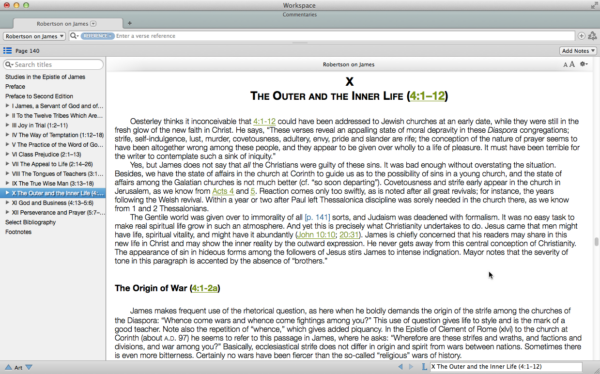Click the add parallel pane plus icon

[581, 36]
